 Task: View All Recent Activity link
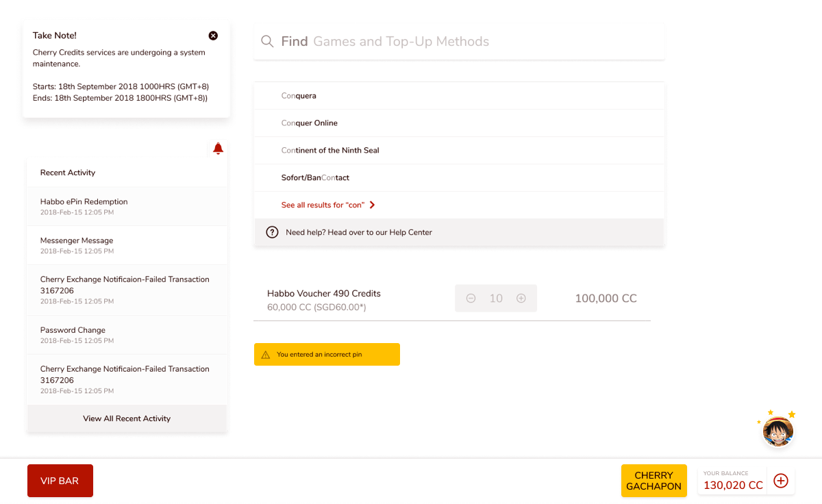127,418
